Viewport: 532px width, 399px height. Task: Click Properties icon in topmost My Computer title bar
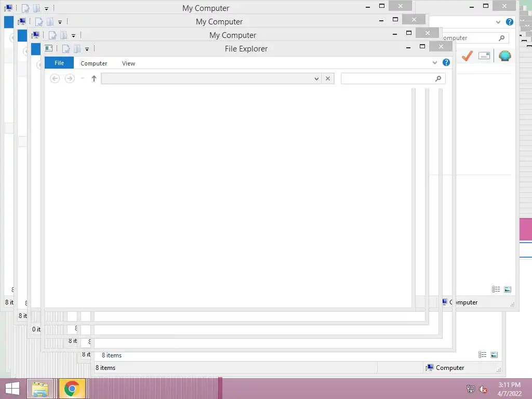[25, 8]
